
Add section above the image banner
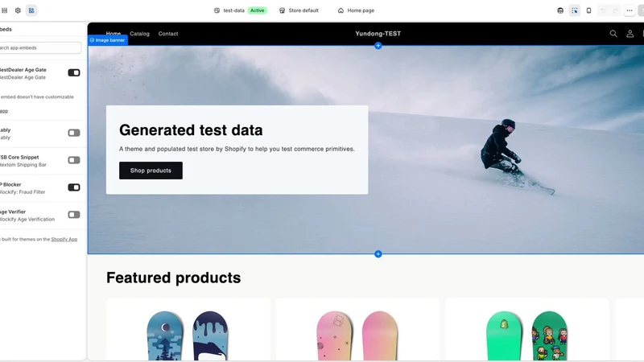pyautogui.click(x=378, y=46)
